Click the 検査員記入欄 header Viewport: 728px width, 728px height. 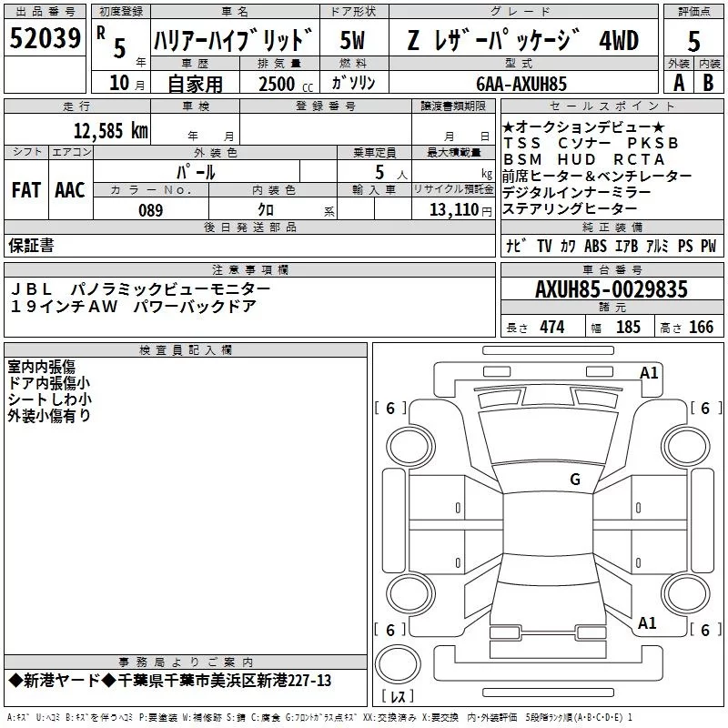186,350
